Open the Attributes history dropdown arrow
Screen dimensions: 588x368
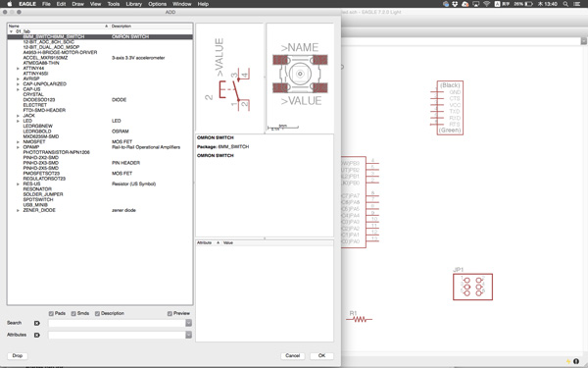click(x=188, y=335)
